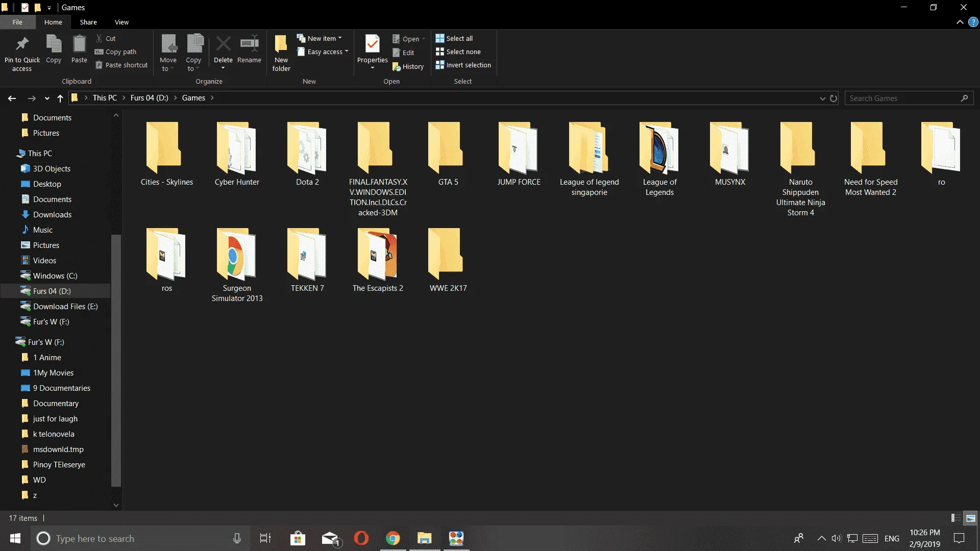Show recent locations dropdown arrow

47,98
